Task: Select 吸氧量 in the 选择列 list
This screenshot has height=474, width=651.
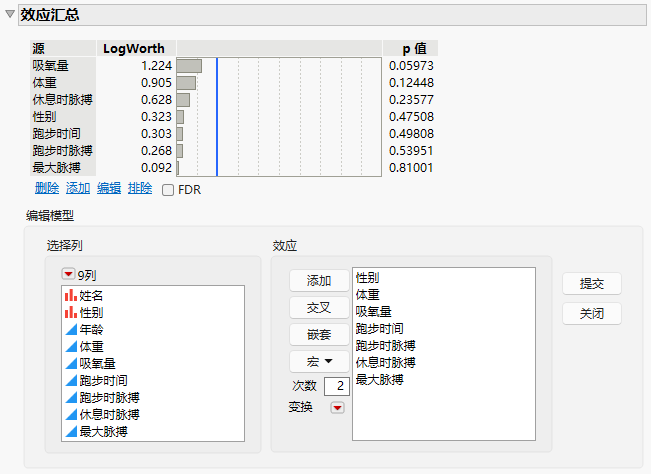Action: click(x=98, y=364)
